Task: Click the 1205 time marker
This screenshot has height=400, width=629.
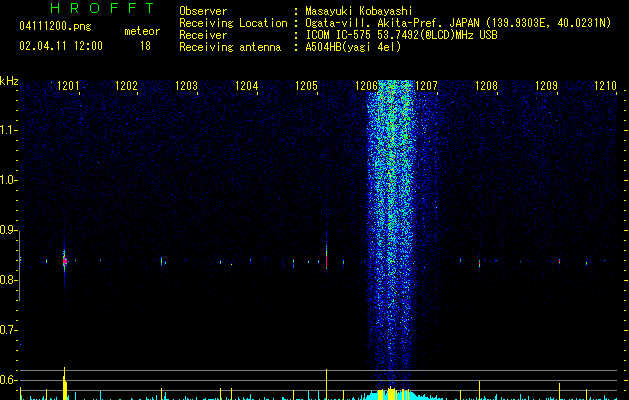Action: [x=306, y=85]
